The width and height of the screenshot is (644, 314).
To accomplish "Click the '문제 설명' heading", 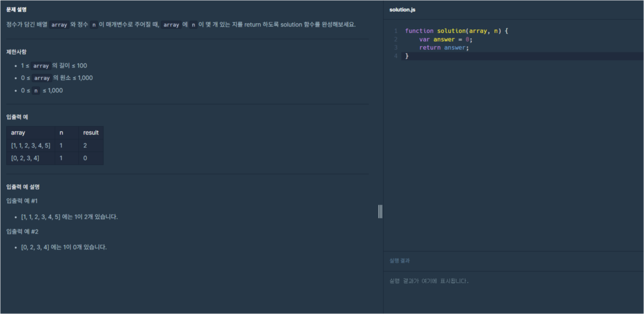I will pos(16,10).
